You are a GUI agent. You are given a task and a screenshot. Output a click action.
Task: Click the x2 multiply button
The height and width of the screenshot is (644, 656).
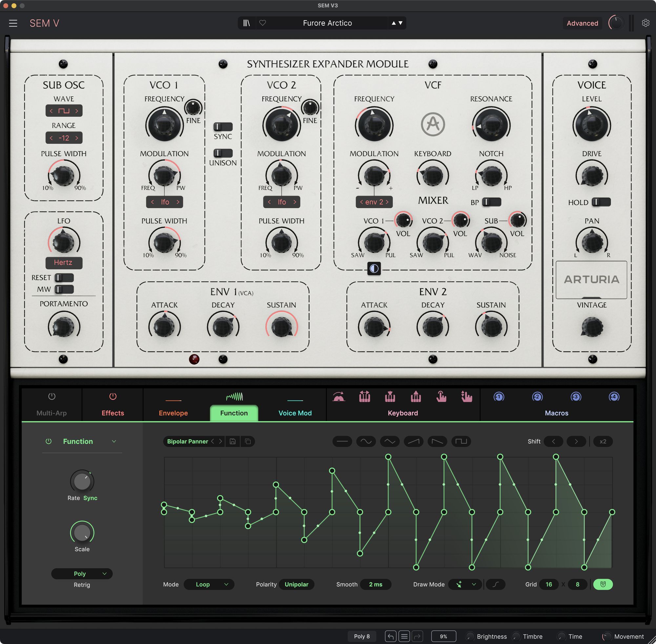603,441
